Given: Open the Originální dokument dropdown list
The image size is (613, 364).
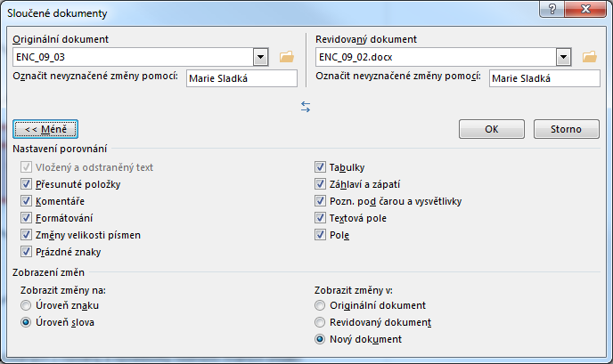Looking at the screenshot, I should (260, 58).
